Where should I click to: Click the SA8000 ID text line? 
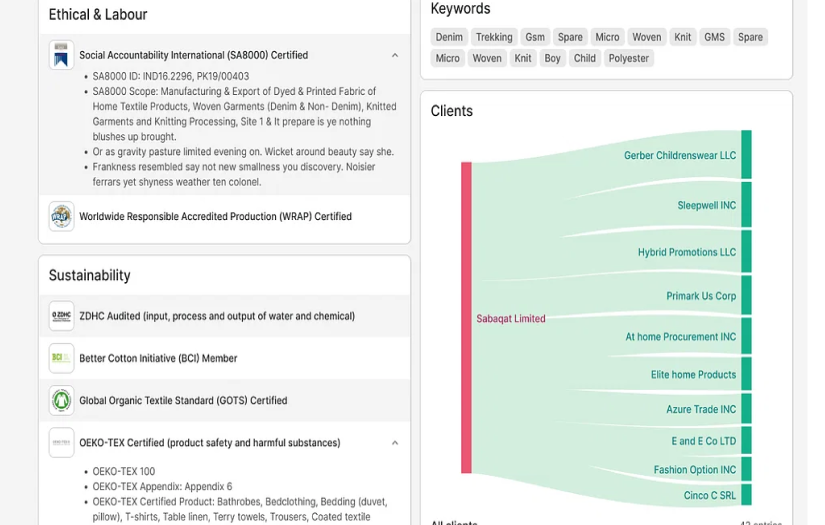coord(170,76)
